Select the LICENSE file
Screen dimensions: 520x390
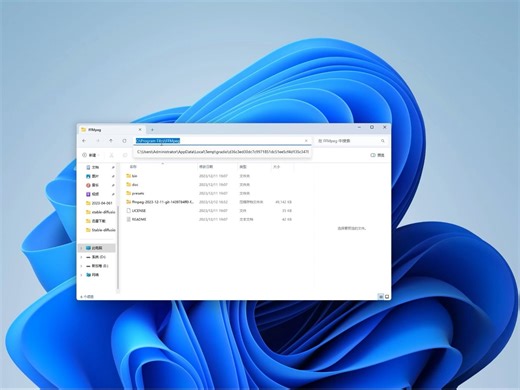coord(139,211)
